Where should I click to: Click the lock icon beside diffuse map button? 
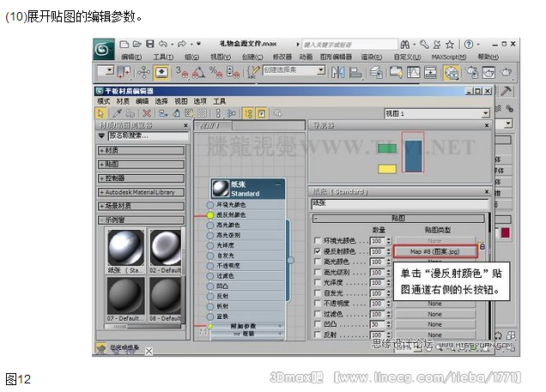click(x=482, y=248)
